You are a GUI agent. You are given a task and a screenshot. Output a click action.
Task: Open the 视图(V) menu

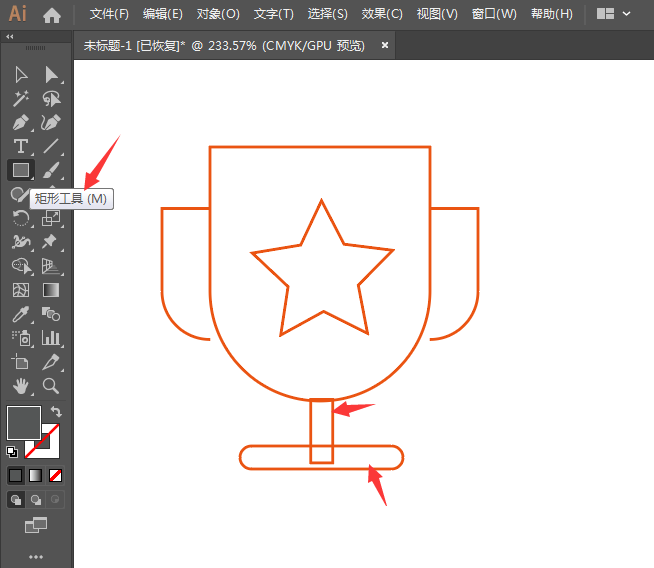click(x=437, y=14)
